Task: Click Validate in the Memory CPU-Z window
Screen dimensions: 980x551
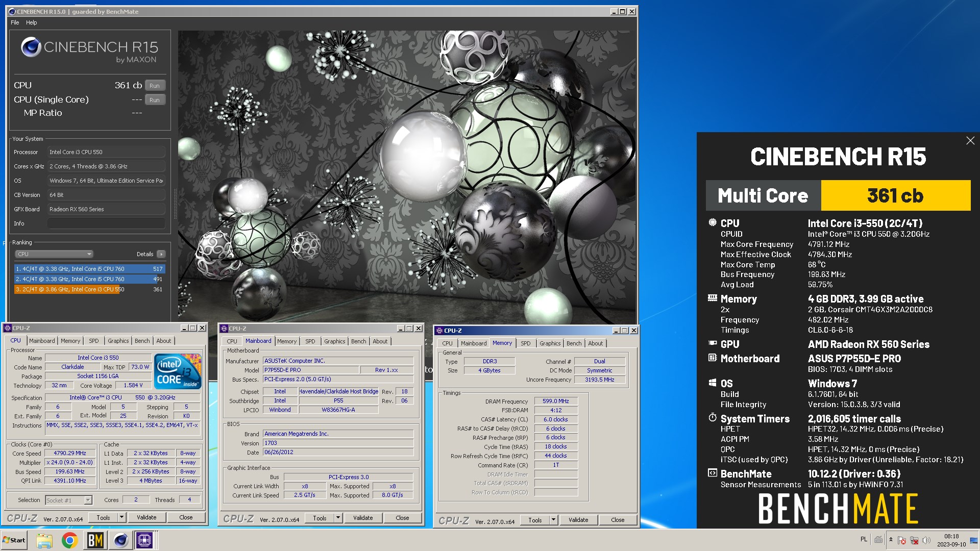Action: 578,520
